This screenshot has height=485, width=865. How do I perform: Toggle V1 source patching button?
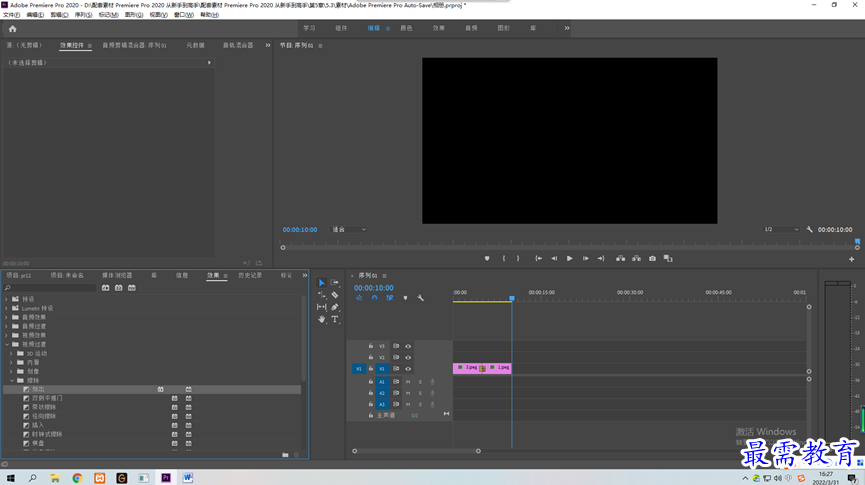point(359,369)
